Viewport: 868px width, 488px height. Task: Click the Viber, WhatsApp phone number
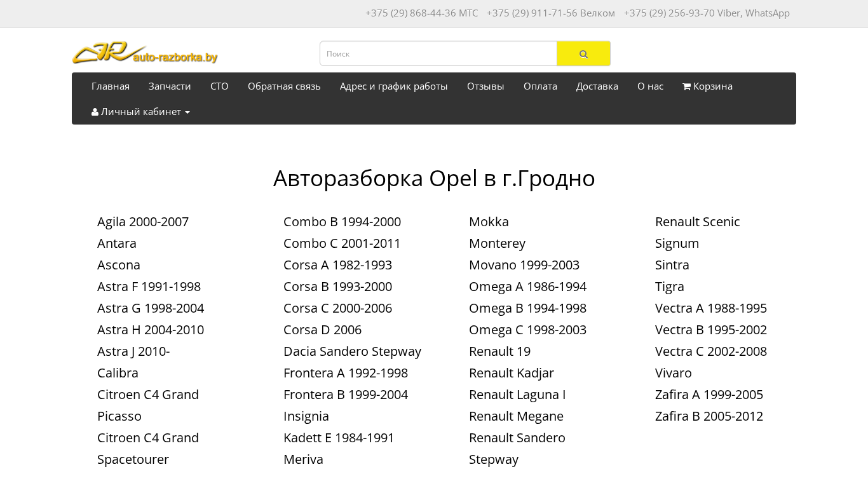click(x=707, y=13)
